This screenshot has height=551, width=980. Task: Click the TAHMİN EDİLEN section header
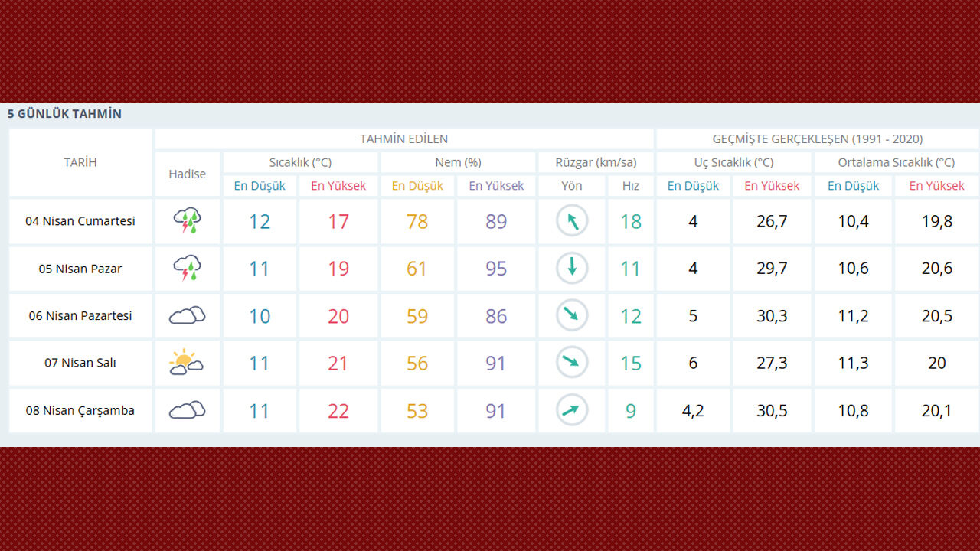(404, 139)
